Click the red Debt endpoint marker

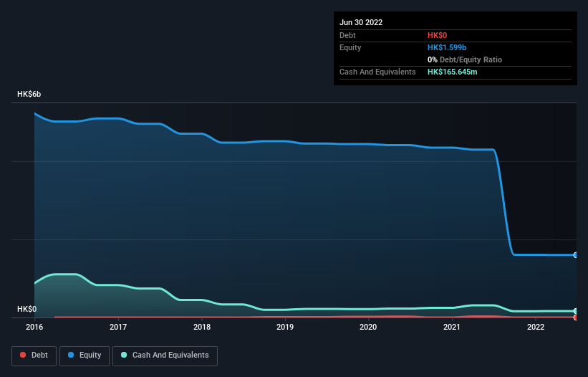(x=576, y=318)
